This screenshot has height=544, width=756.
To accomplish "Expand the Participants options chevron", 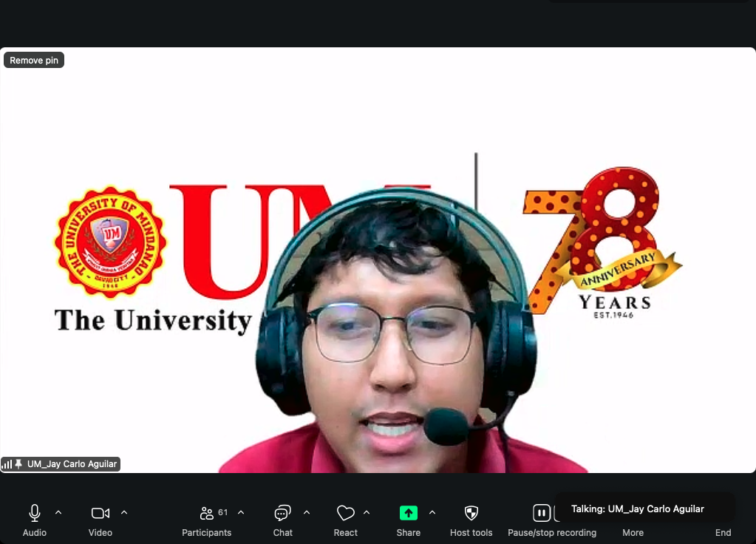I will coord(241,513).
